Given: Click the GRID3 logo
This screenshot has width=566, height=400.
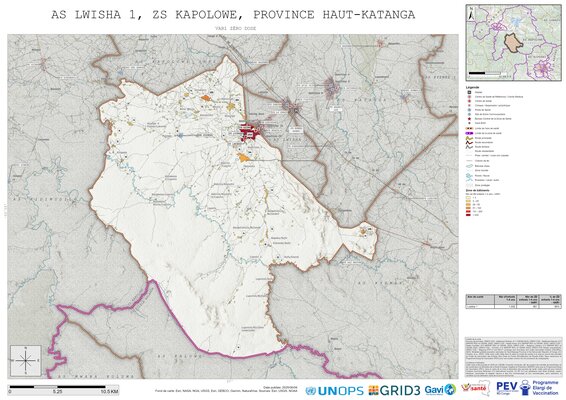Looking at the screenshot, I should pyautogui.click(x=394, y=390).
